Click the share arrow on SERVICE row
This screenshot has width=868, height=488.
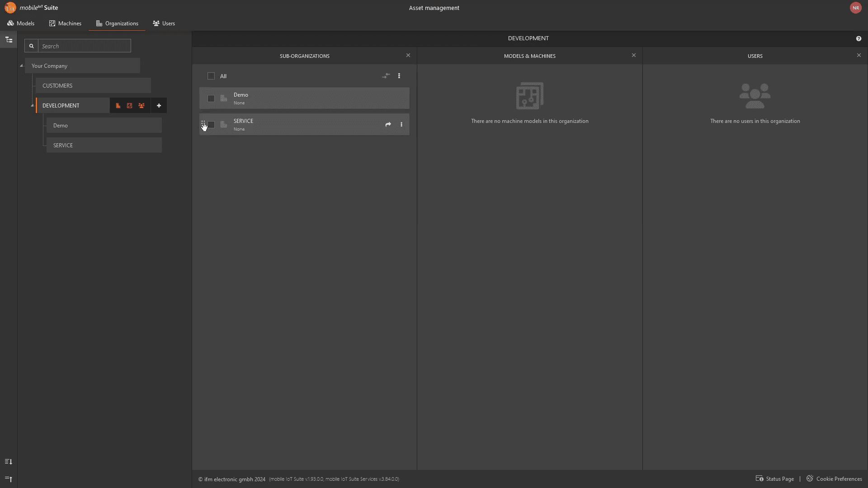(x=388, y=125)
